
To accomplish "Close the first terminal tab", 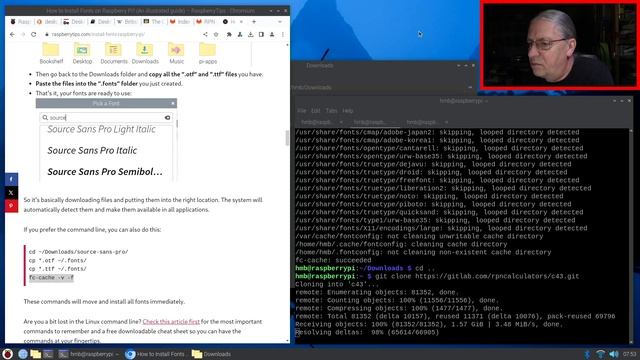I will [x=341, y=122].
